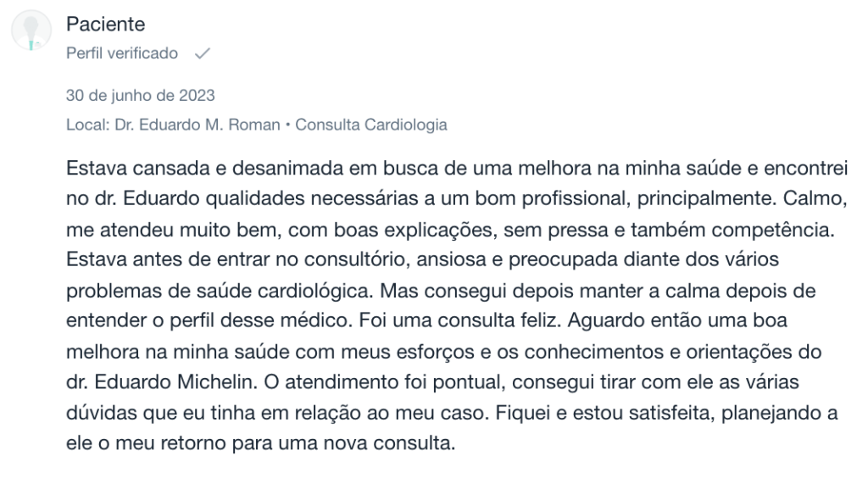Click the name dr. Eduardo Michelin in review

(x=162, y=382)
